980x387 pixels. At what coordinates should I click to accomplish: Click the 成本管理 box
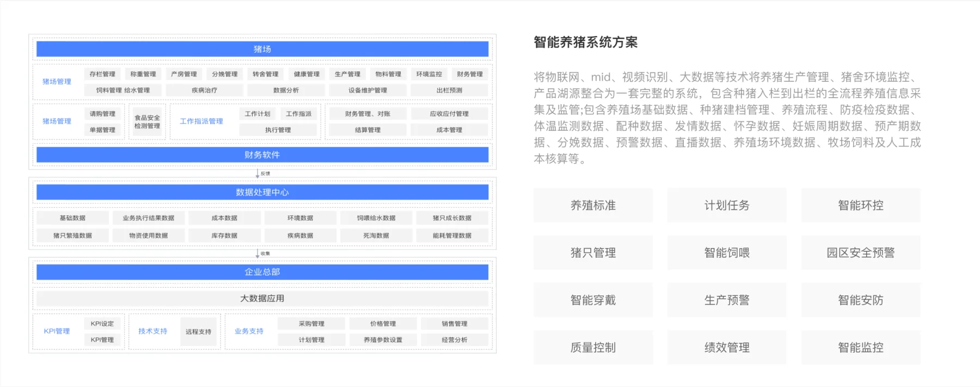point(450,130)
